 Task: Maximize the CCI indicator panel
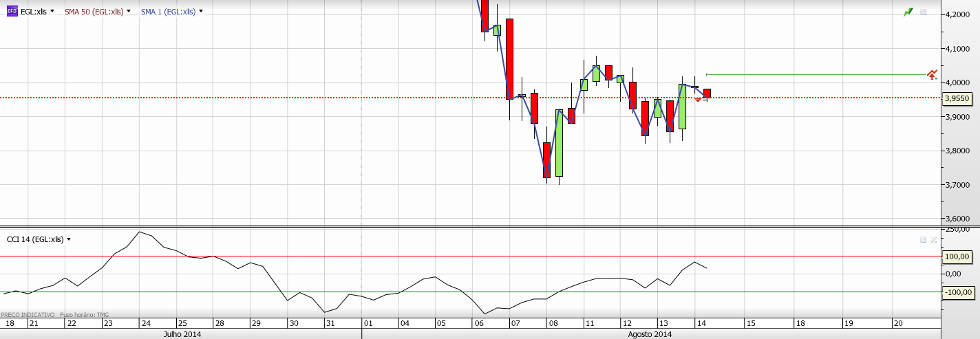click(924, 239)
